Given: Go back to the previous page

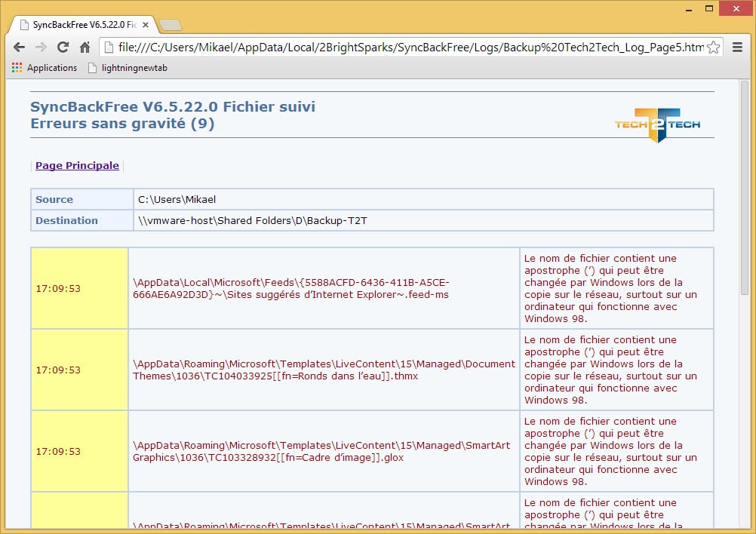Looking at the screenshot, I should (x=20, y=48).
